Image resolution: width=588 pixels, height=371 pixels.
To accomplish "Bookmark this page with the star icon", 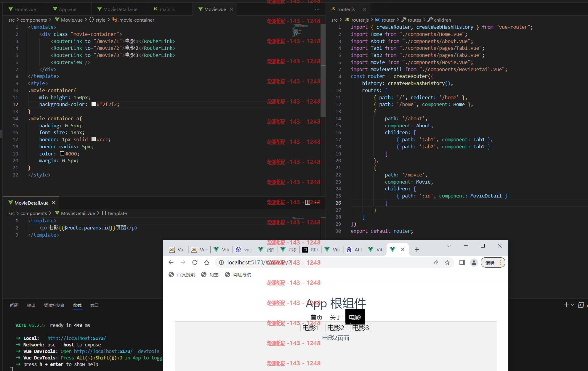I will (447, 262).
